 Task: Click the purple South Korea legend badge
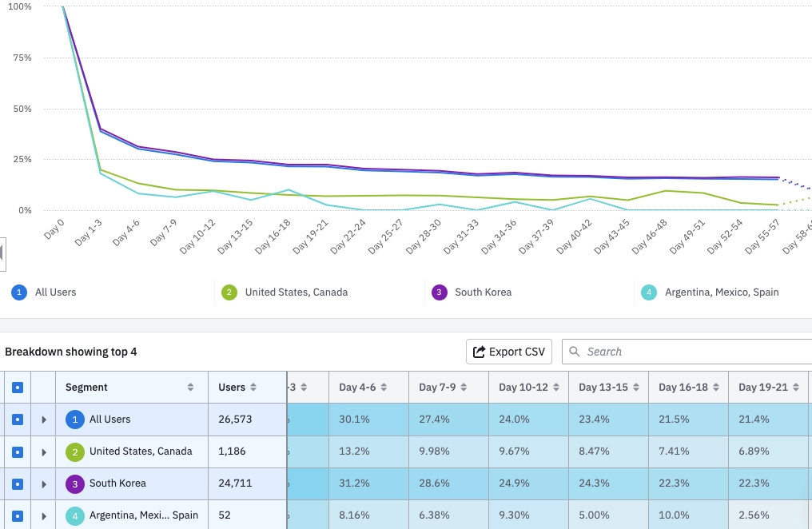[439, 292]
